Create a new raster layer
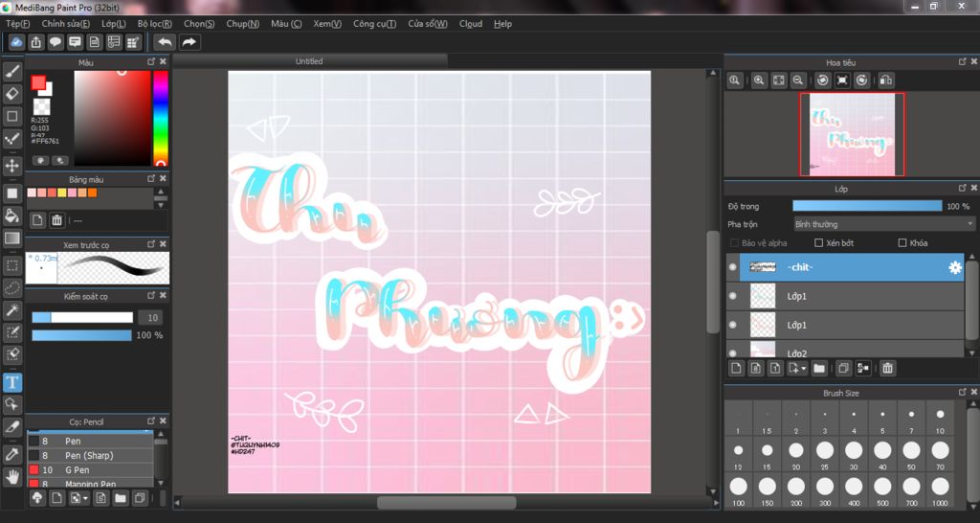 (736, 368)
